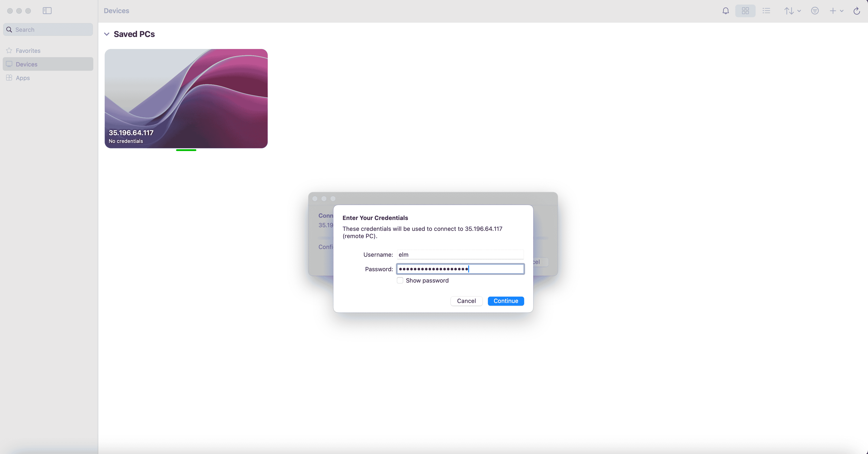Image resolution: width=868 pixels, height=454 pixels.
Task: Switch to grid view icon
Action: tap(745, 11)
